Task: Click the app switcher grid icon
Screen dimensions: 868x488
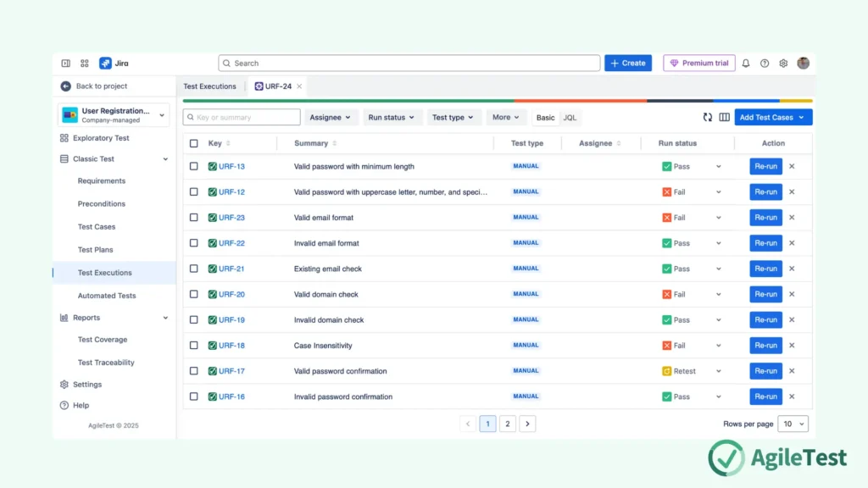Action: (85, 64)
